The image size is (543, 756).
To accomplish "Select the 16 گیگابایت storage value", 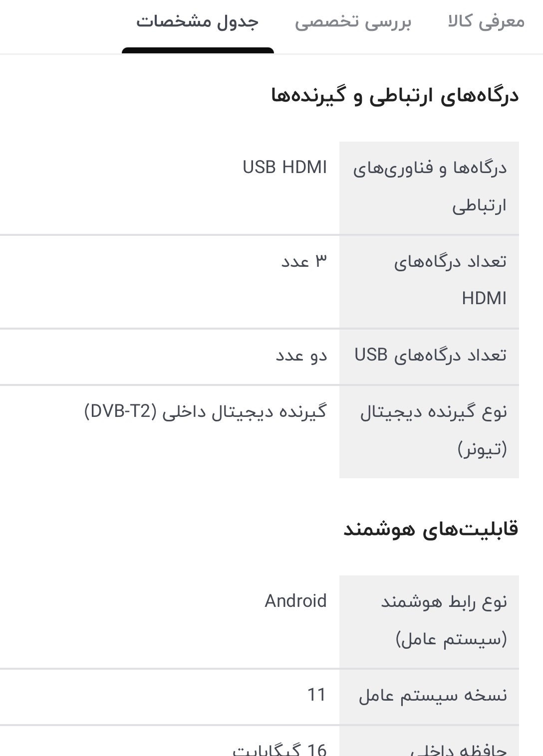I will (279, 749).
